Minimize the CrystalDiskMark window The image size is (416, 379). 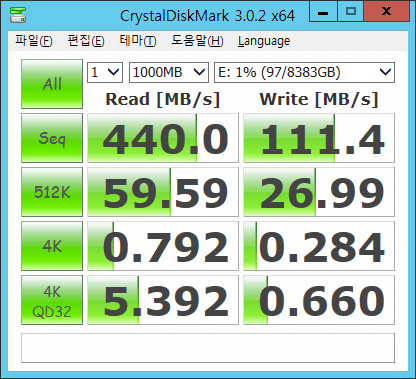tap(323, 12)
